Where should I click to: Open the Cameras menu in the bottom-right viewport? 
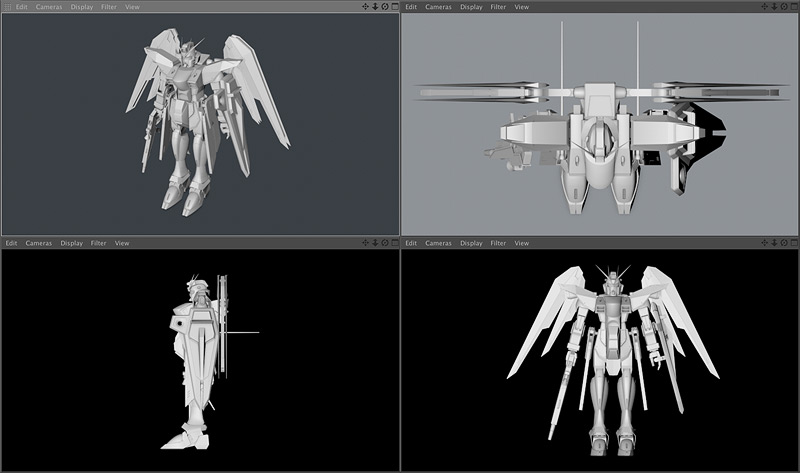click(438, 243)
